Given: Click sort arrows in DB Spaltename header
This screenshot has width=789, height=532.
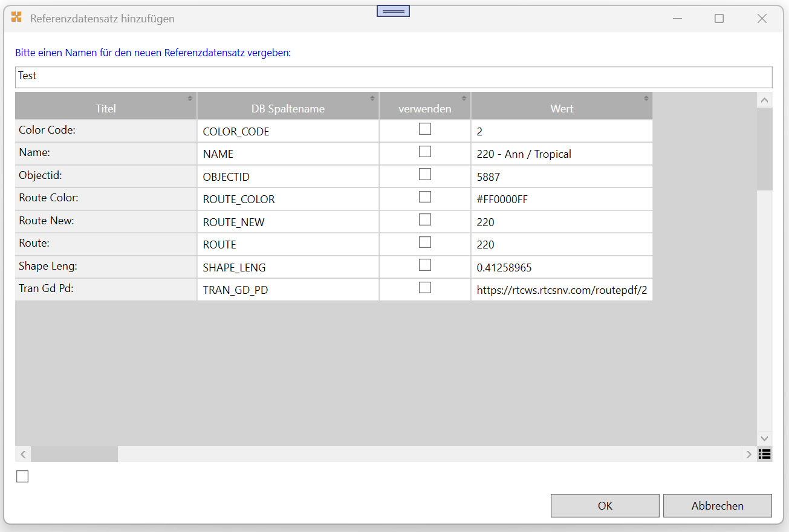Looking at the screenshot, I should 372,98.
